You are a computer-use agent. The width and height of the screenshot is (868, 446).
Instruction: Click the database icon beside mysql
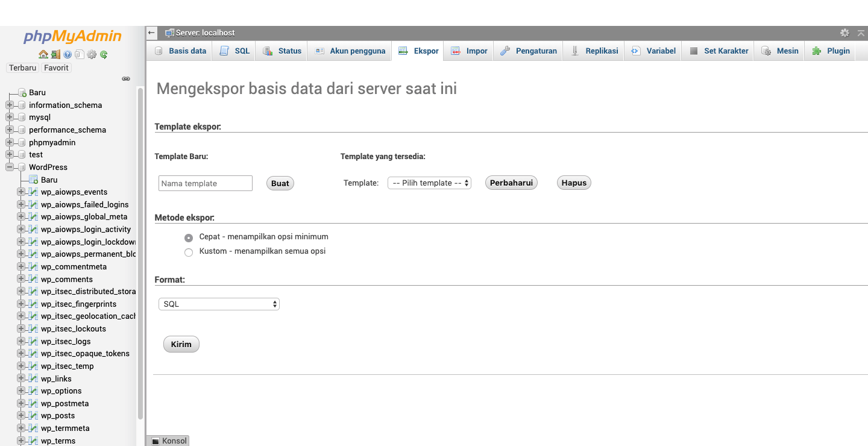pos(22,118)
